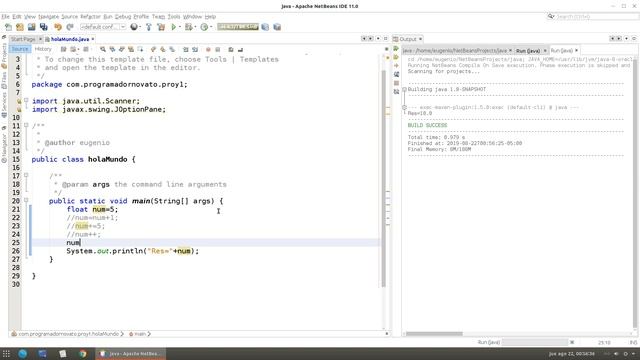Collapse the import statements fold

(x=26, y=100)
